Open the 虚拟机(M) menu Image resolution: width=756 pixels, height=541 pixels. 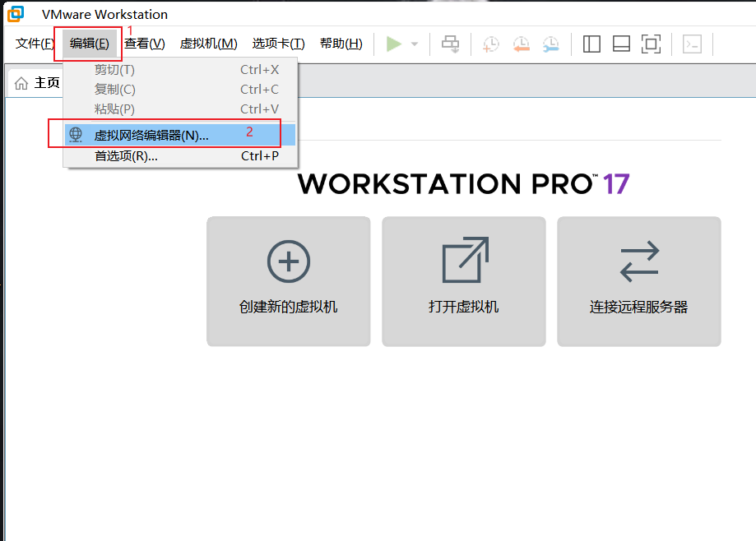208,44
